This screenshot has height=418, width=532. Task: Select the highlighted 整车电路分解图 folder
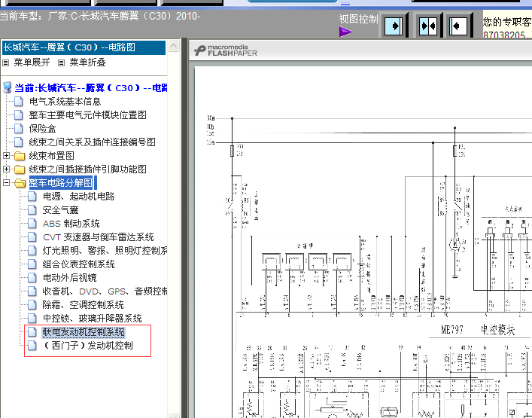61,183
